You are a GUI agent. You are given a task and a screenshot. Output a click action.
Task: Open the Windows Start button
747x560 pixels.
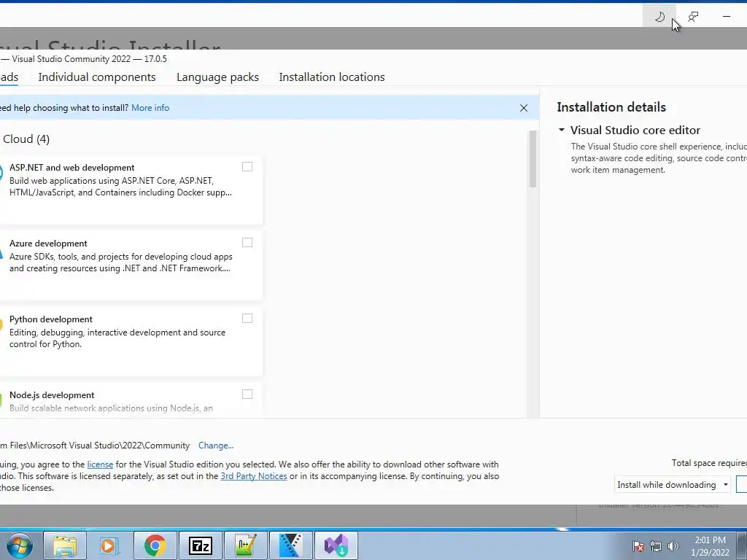click(19, 545)
